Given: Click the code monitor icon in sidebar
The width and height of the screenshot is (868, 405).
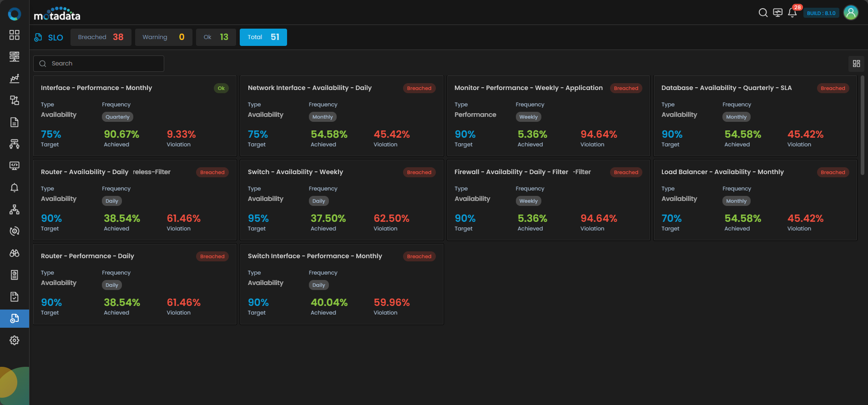Looking at the screenshot, I should coord(15,166).
